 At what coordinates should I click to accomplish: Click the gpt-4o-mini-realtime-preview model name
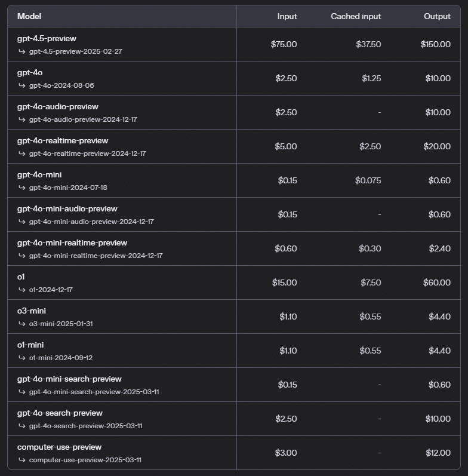coord(72,243)
